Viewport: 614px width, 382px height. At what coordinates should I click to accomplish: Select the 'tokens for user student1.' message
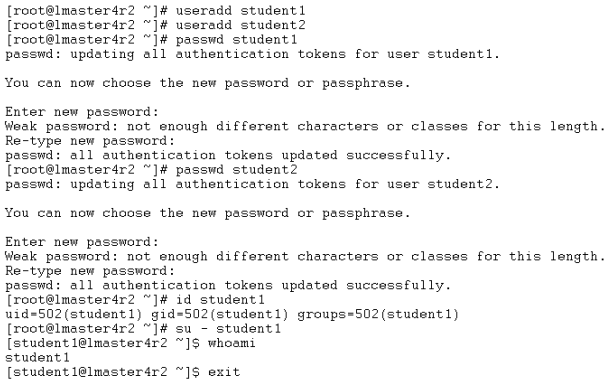click(399, 54)
